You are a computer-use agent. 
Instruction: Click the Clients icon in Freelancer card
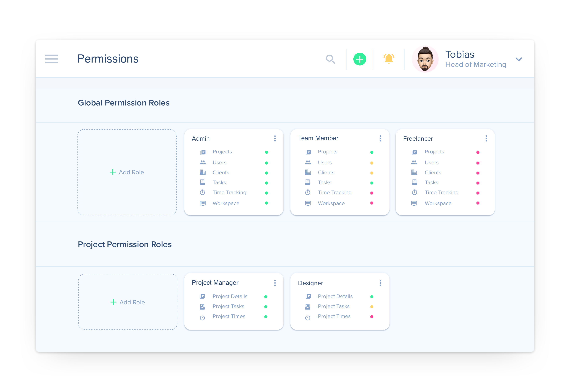tap(414, 172)
